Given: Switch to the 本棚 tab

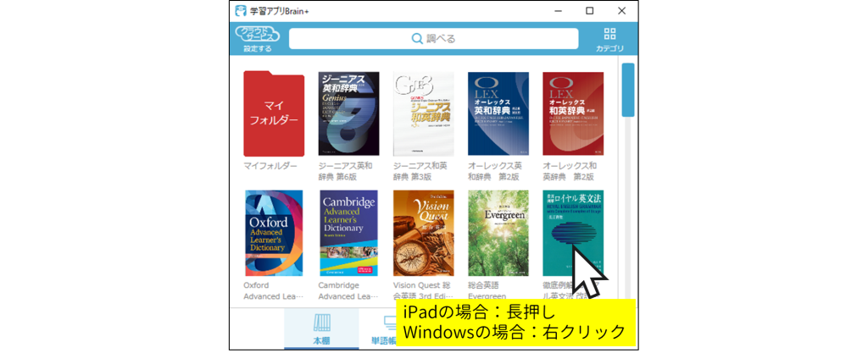Looking at the screenshot, I should [x=321, y=329].
